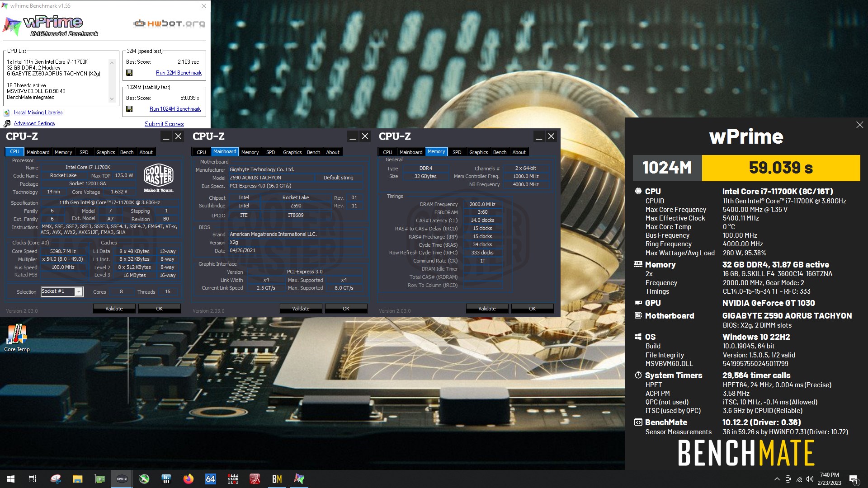Minimize the first CPU-Z window
This screenshot has width=868, height=488.
click(x=166, y=136)
